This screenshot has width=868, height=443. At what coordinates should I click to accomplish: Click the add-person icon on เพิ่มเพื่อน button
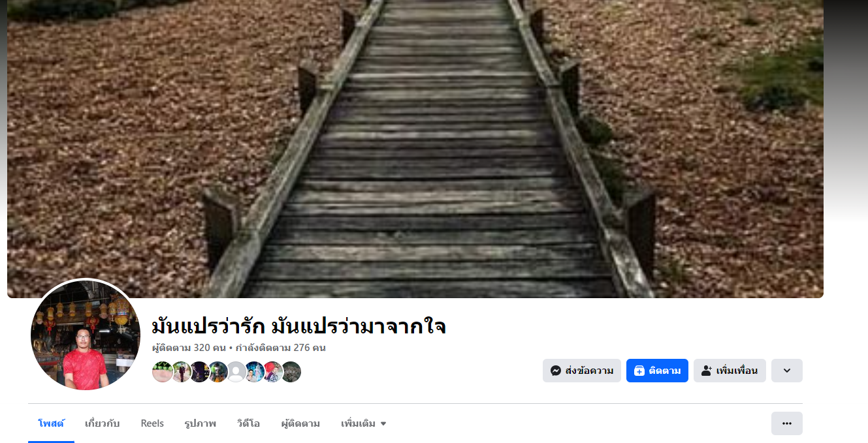[x=707, y=371]
